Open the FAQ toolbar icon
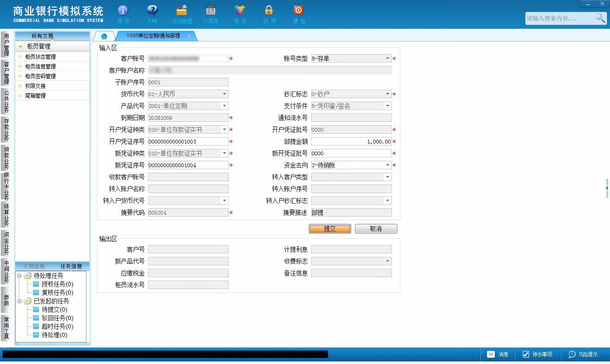This screenshot has height=364, width=610. (152, 14)
